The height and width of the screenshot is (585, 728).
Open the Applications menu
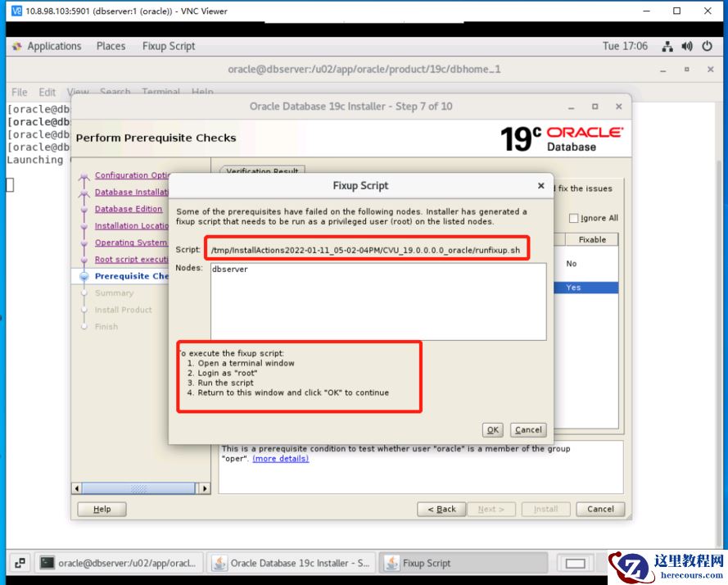point(54,46)
